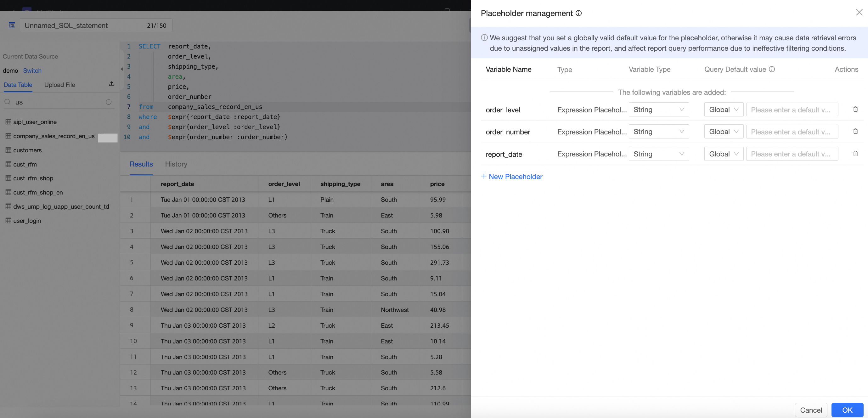
Task: Click SQL line 7 with company_sales_record_en_us
Action: 215,106
